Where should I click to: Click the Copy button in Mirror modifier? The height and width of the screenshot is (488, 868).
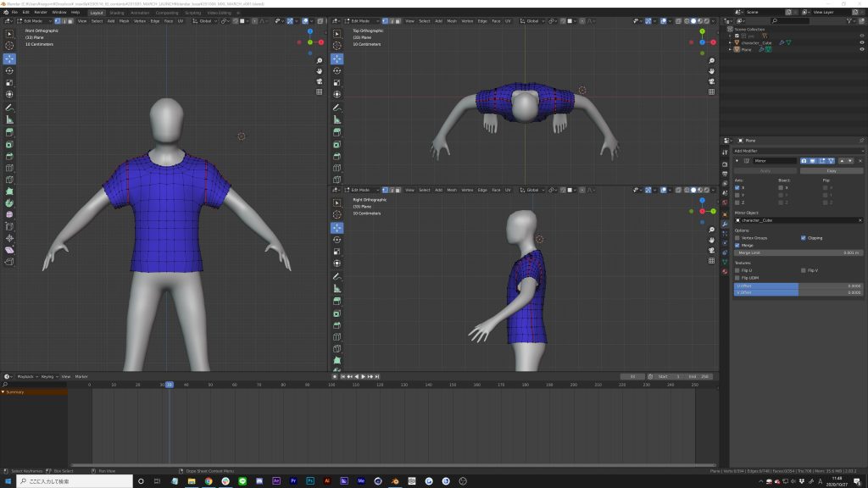pyautogui.click(x=831, y=170)
